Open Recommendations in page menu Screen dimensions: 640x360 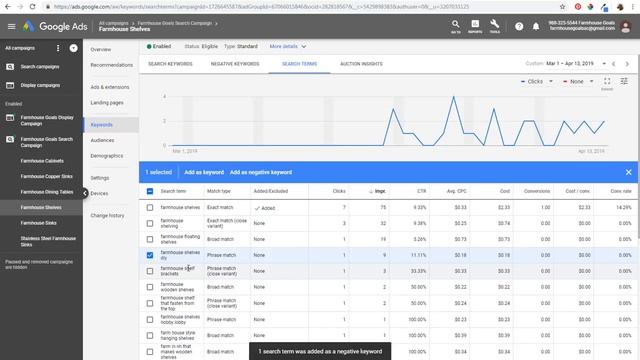[x=111, y=65]
